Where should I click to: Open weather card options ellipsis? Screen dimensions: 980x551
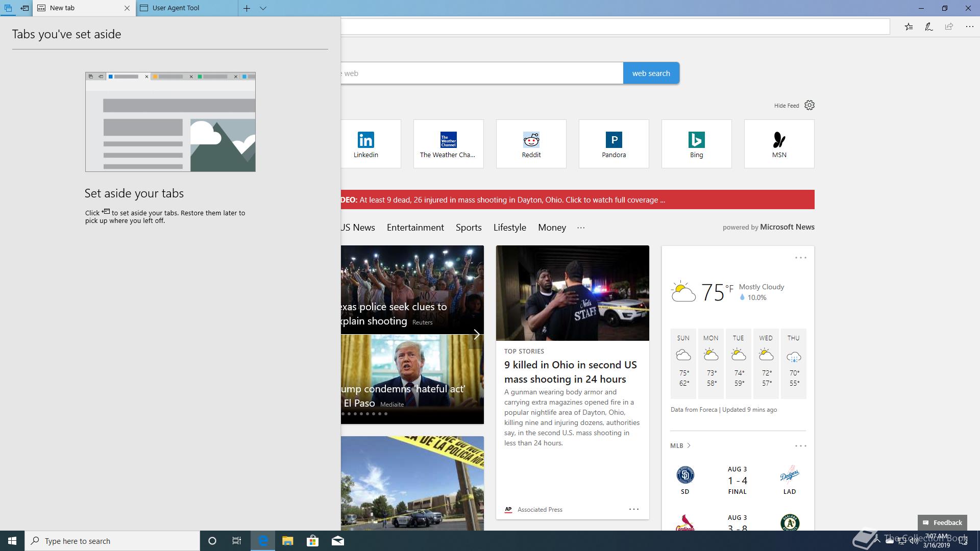801,258
